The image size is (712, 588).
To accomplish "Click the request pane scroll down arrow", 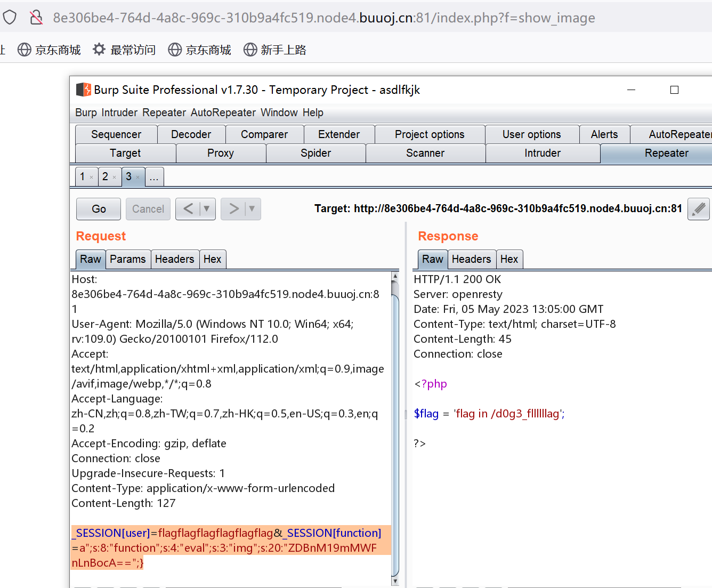I will click(x=395, y=581).
